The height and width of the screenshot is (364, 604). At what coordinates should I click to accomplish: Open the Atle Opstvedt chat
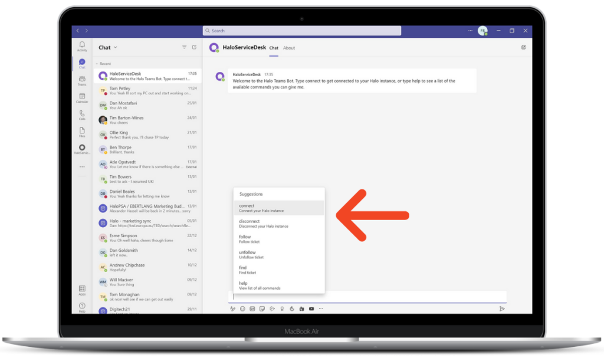tap(147, 165)
